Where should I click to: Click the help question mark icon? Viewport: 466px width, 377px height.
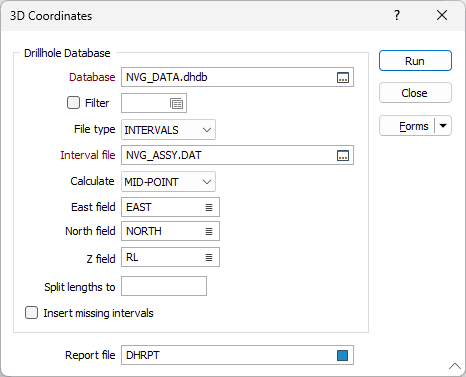point(397,15)
